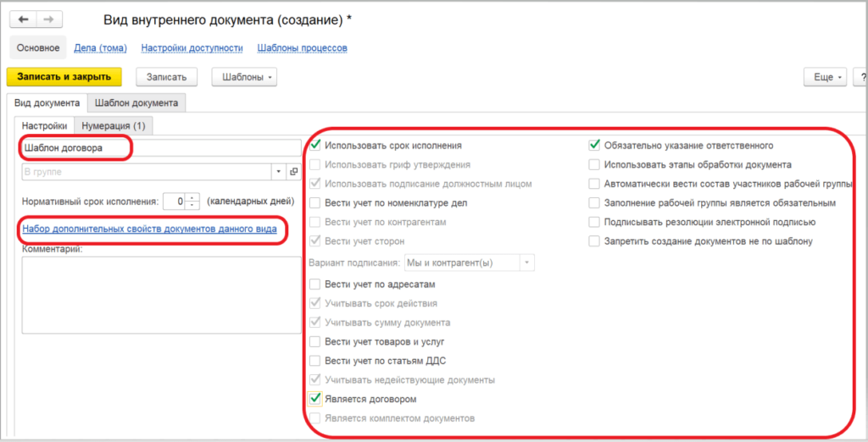Go back with the left arrow icon

pyautogui.click(x=23, y=19)
